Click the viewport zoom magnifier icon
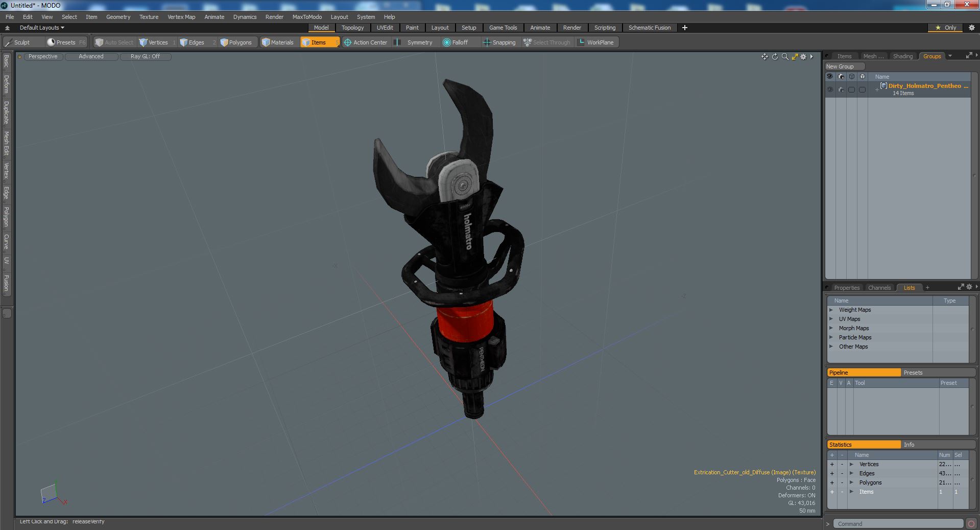Viewport: 980px width, 530px height. (x=785, y=57)
